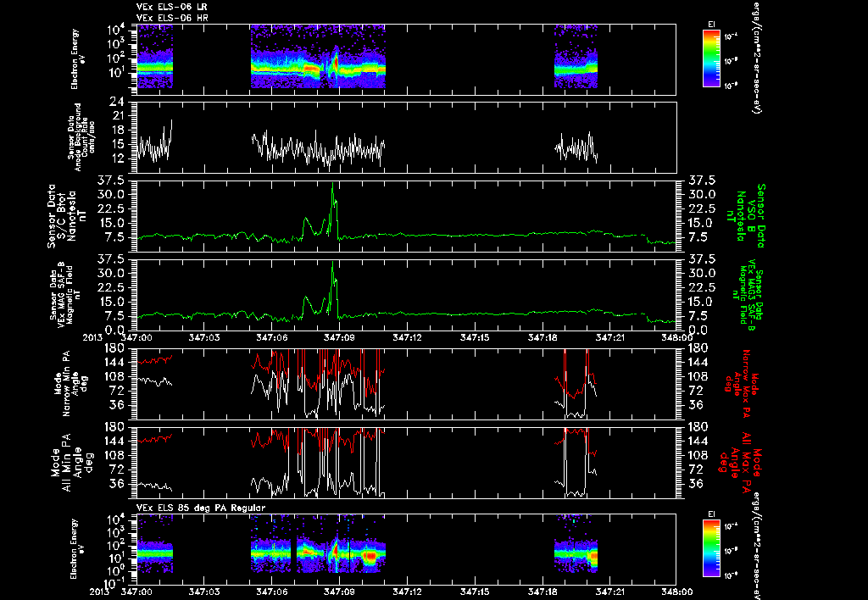Click the "347:03" label under the MAG SAF-B panel
Viewport: 868px width, 600px height.
click(x=204, y=337)
